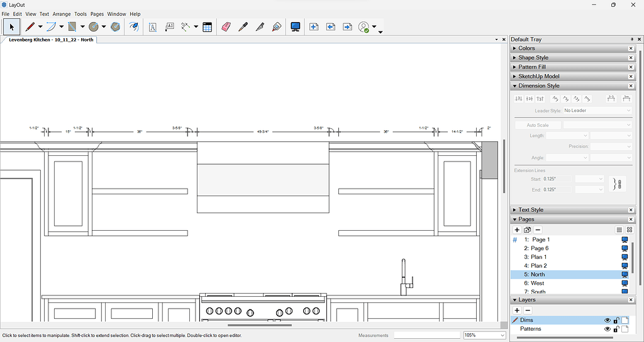Toggle visibility of Patterns layer
Image resolution: width=644 pixels, height=342 pixels.
[608, 329]
